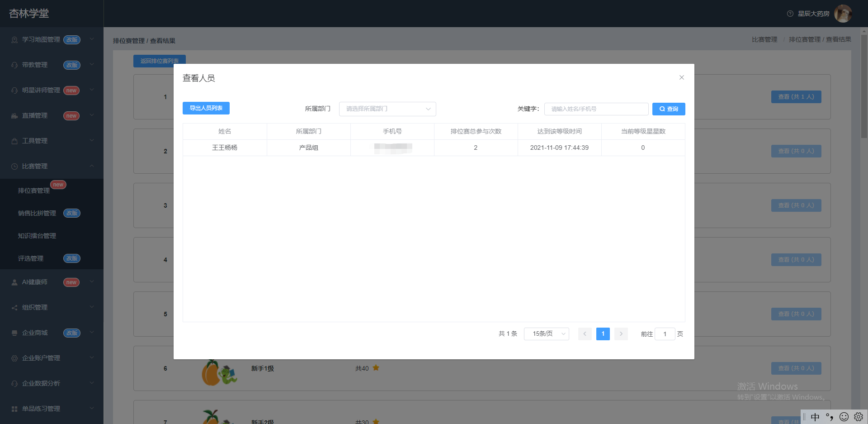Expand the 明星讲师管理 sidebar menu
Screen dimensions: 868x424
52,91
